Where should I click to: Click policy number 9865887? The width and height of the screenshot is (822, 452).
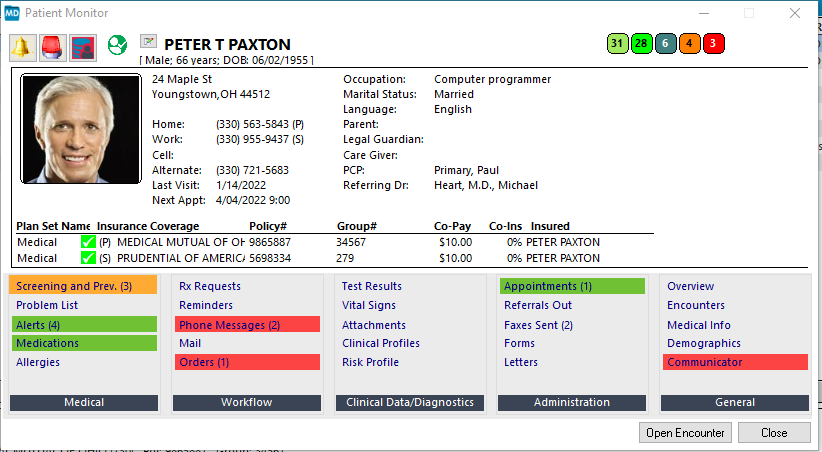(269, 242)
